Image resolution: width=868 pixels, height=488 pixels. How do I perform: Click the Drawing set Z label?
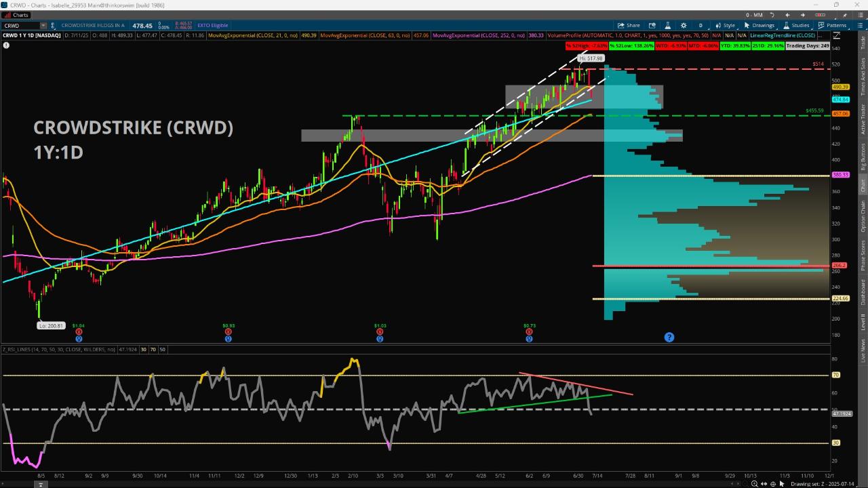(x=816, y=484)
